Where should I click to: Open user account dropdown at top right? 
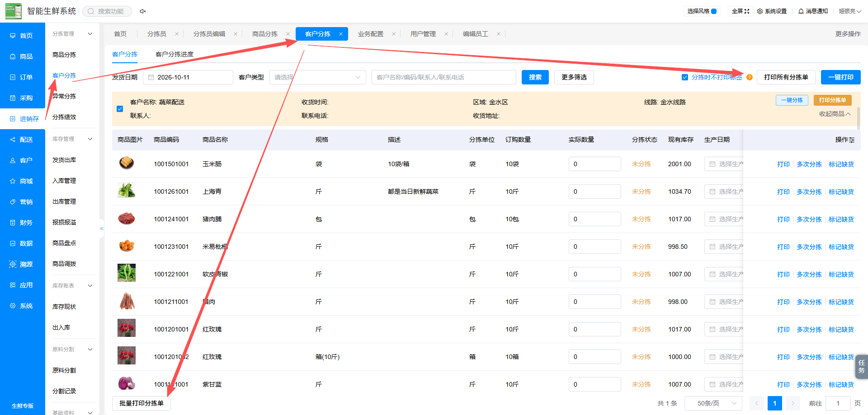[x=850, y=11]
